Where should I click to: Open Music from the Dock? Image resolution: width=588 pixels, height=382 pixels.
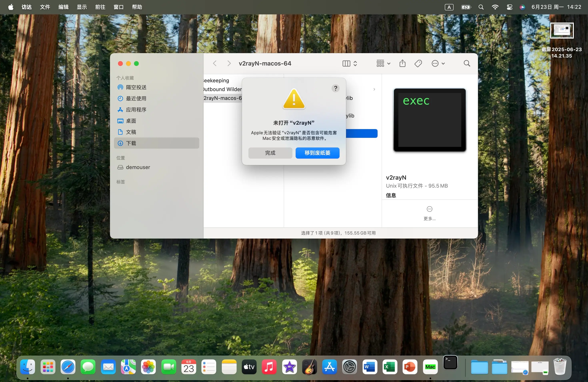tap(269, 367)
